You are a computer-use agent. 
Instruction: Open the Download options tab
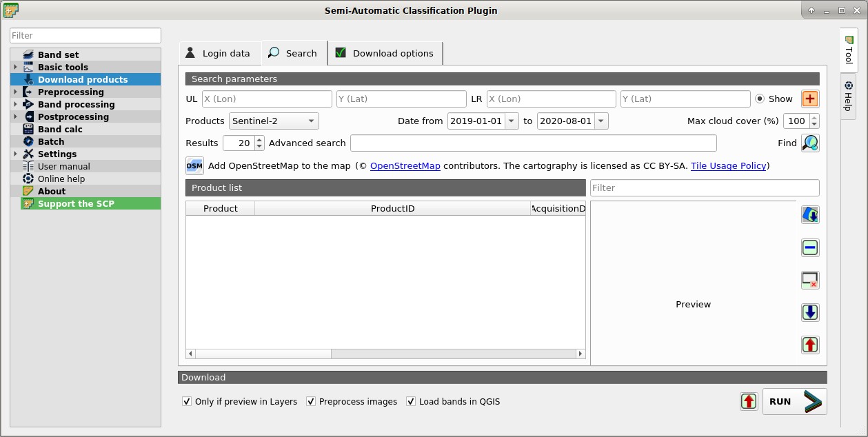point(385,53)
